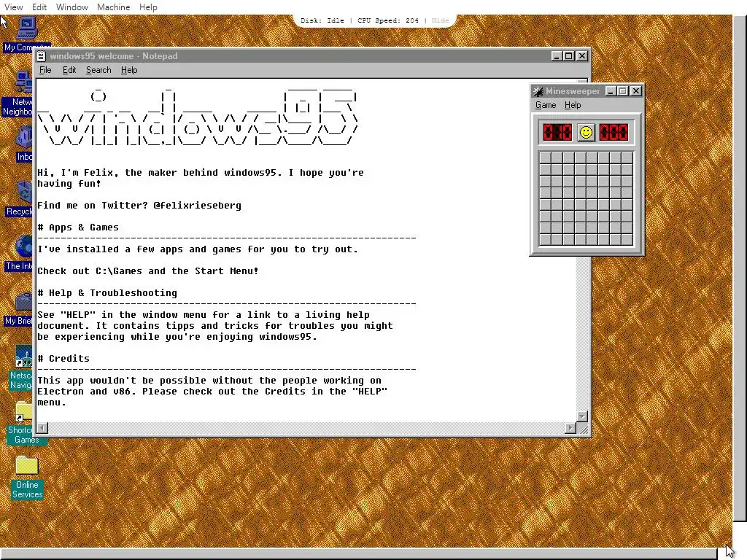Close the Minesweeper window

pyautogui.click(x=636, y=91)
